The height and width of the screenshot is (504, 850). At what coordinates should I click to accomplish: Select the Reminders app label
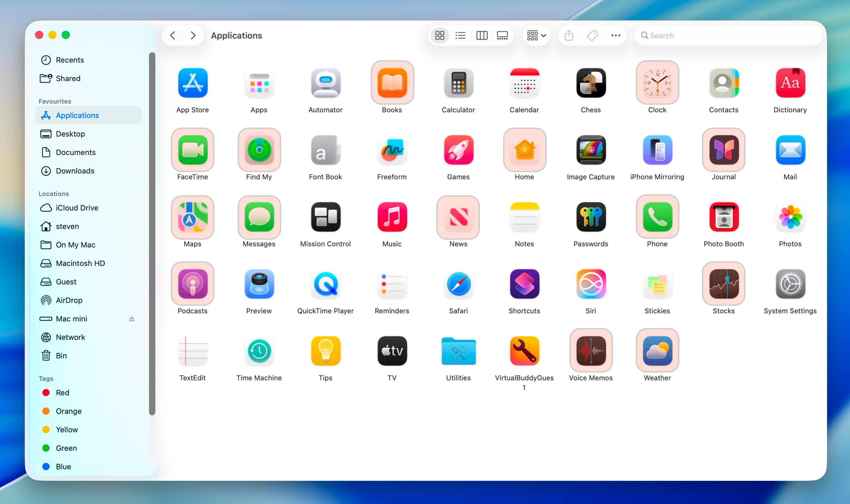tap(392, 311)
